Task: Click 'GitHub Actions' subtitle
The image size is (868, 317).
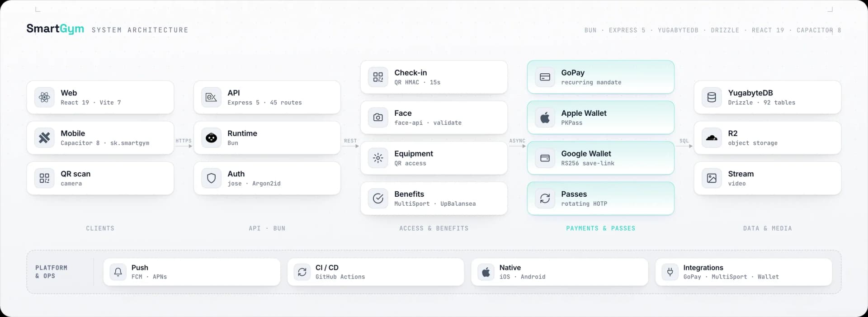Action: 340,277
